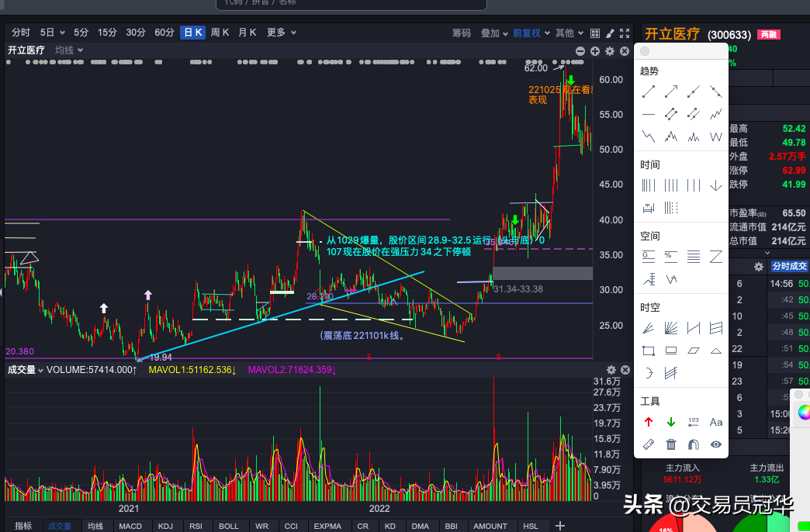810x532 pixels.
Task: Select the parallelogram drawing tool
Action: pos(694,351)
